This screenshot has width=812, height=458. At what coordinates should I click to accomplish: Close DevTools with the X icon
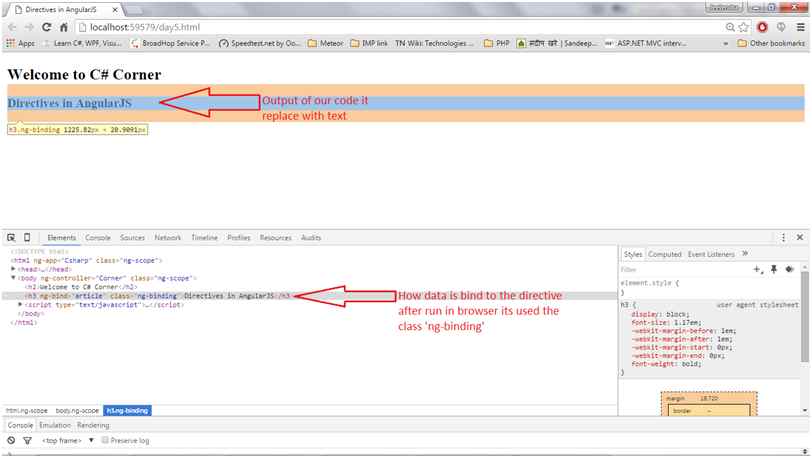coord(800,237)
